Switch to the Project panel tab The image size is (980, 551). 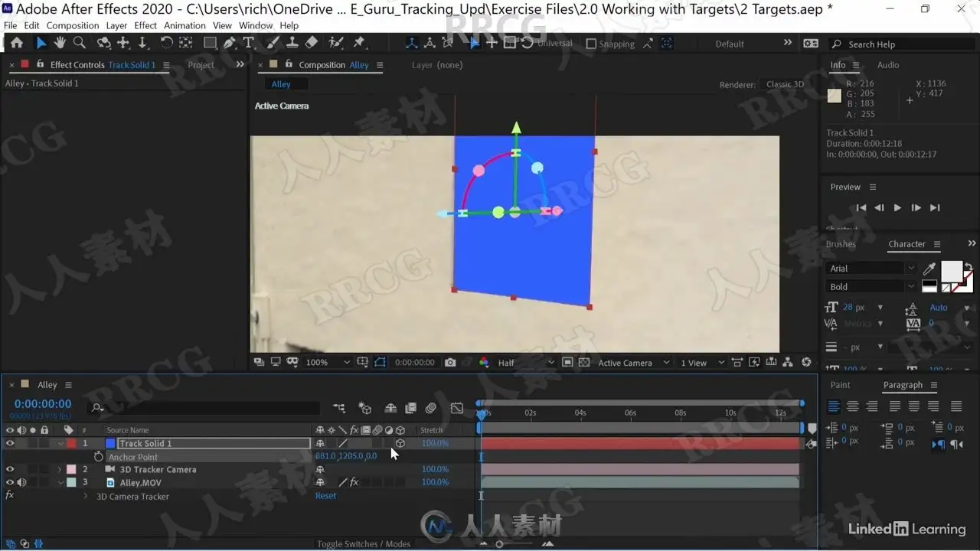tap(201, 65)
